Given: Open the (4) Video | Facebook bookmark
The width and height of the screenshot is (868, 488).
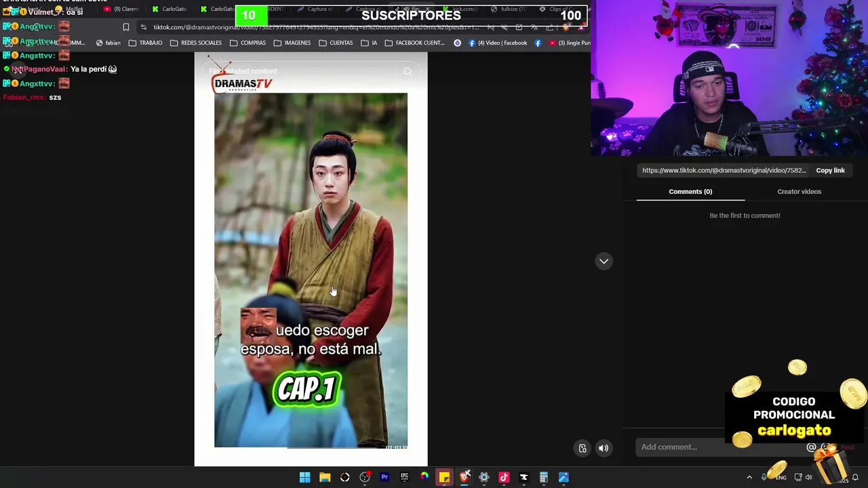Looking at the screenshot, I should [x=497, y=43].
